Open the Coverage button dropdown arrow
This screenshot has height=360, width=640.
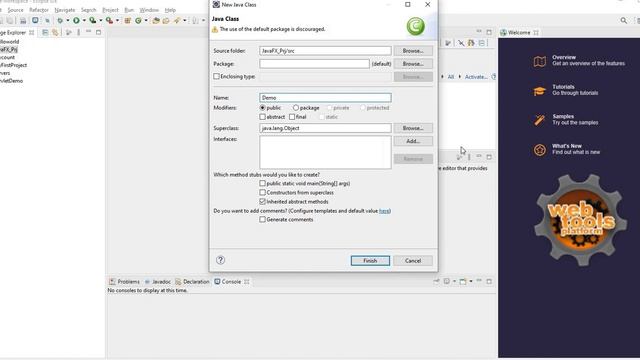click(x=101, y=20)
